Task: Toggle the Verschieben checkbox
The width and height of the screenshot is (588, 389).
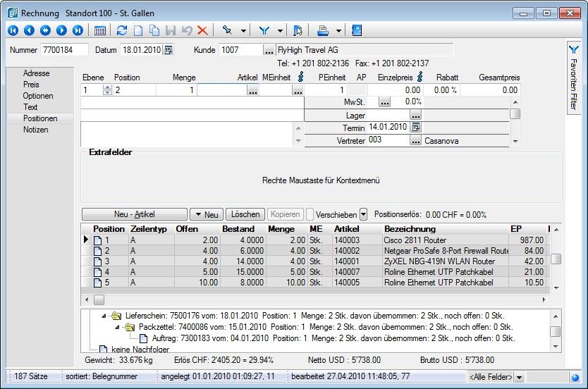Action: click(310, 214)
